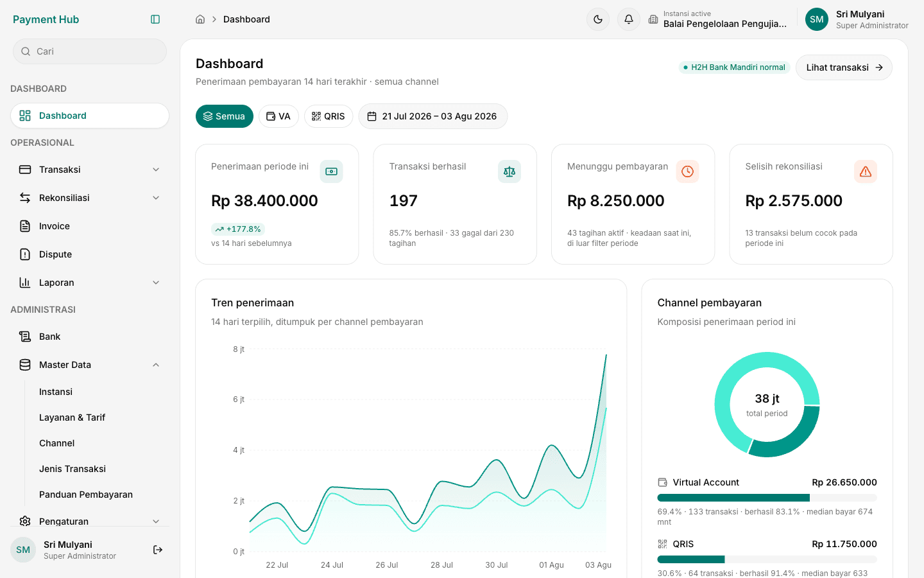This screenshot has height=578, width=924.
Task: Collapse the sidebar with the panel icon
Action: click(155, 19)
